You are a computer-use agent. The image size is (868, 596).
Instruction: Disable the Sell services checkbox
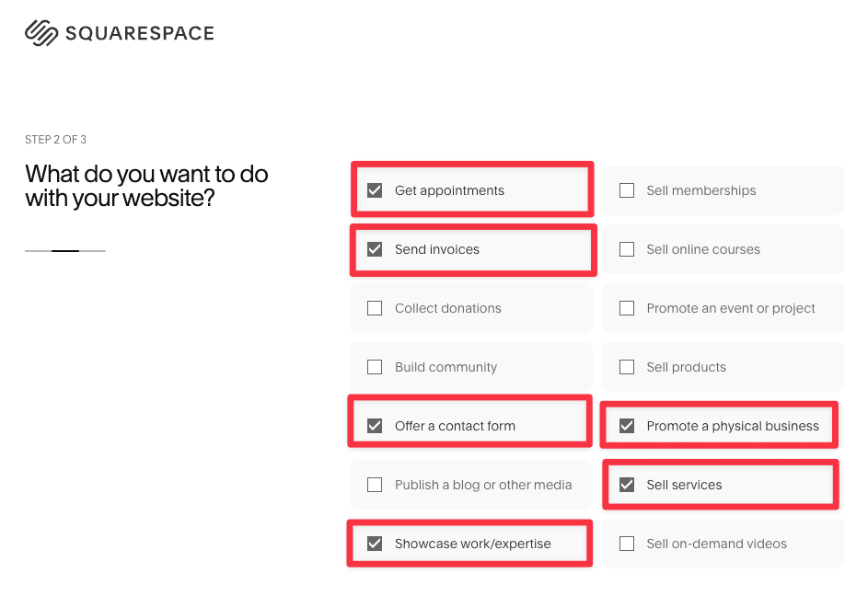click(627, 485)
